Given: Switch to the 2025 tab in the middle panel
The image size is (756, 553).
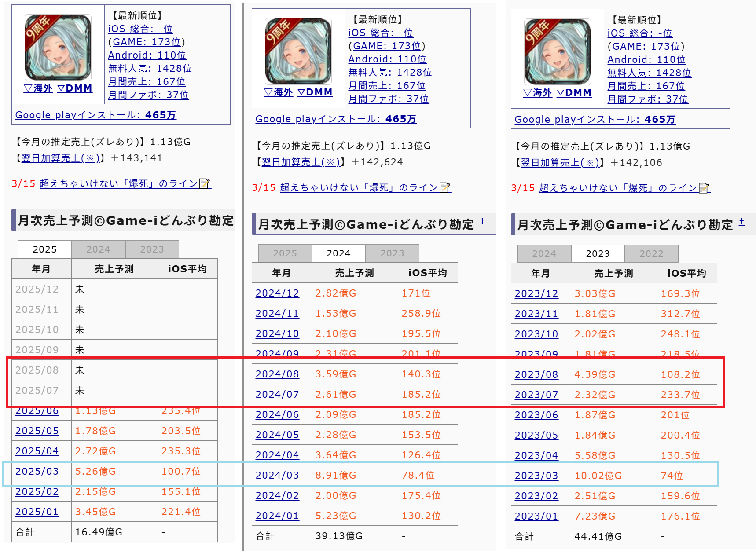Looking at the screenshot, I should tap(285, 253).
